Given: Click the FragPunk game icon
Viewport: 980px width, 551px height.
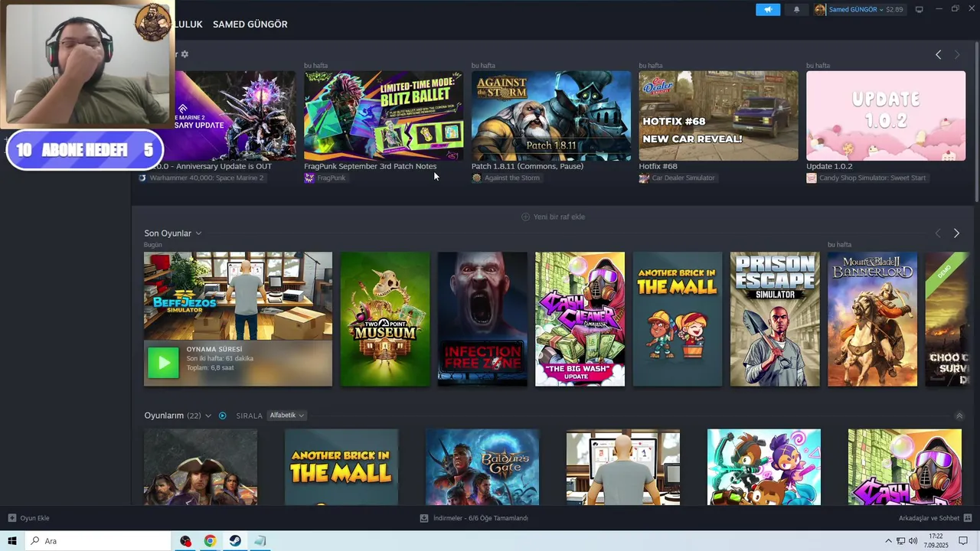Looking at the screenshot, I should pos(309,178).
